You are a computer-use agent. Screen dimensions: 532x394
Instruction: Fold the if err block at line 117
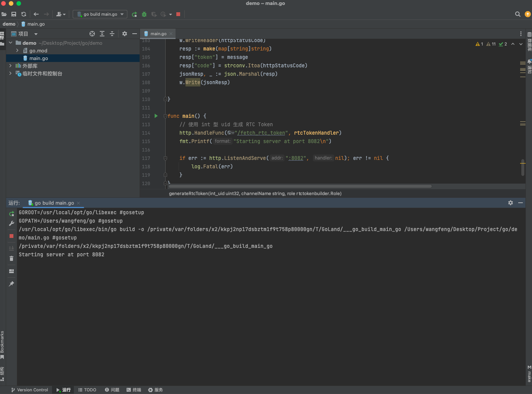coord(165,158)
